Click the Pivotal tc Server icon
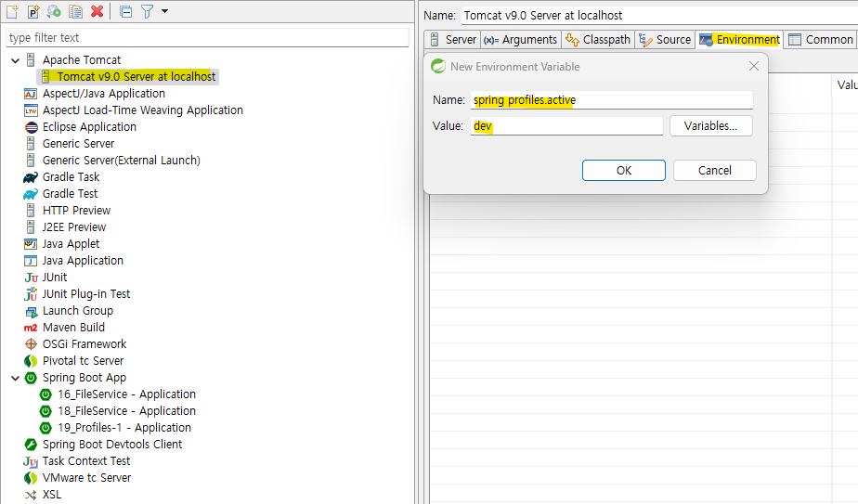The image size is (858, 504). (x=31, y=361)
